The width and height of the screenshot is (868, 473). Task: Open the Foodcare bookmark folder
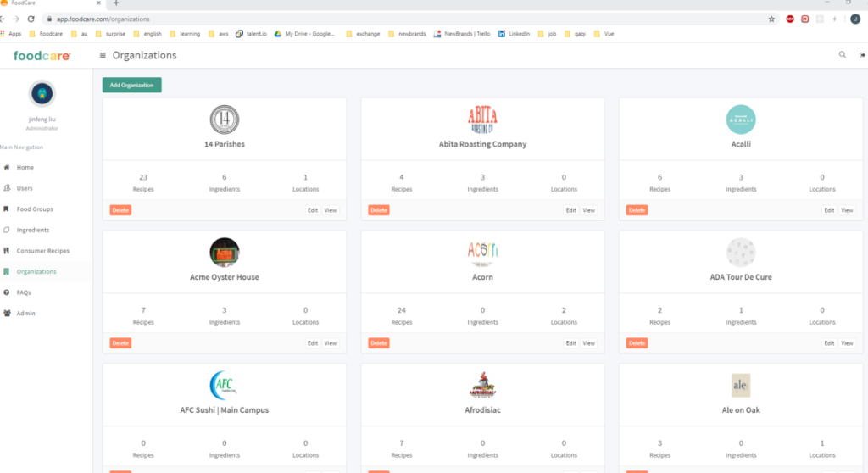pyautogui.click(x=46, y=34)
